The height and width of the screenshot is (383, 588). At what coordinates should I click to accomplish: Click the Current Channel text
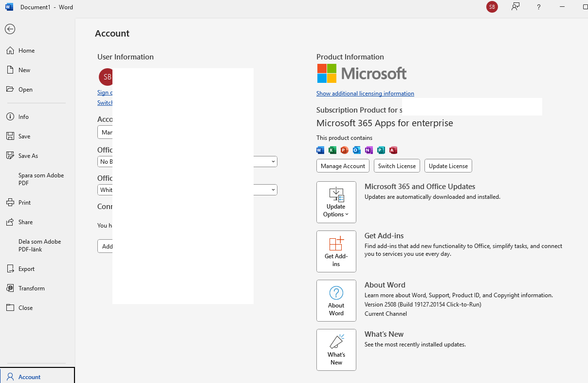pyautogui.click(x=386, y=314)
